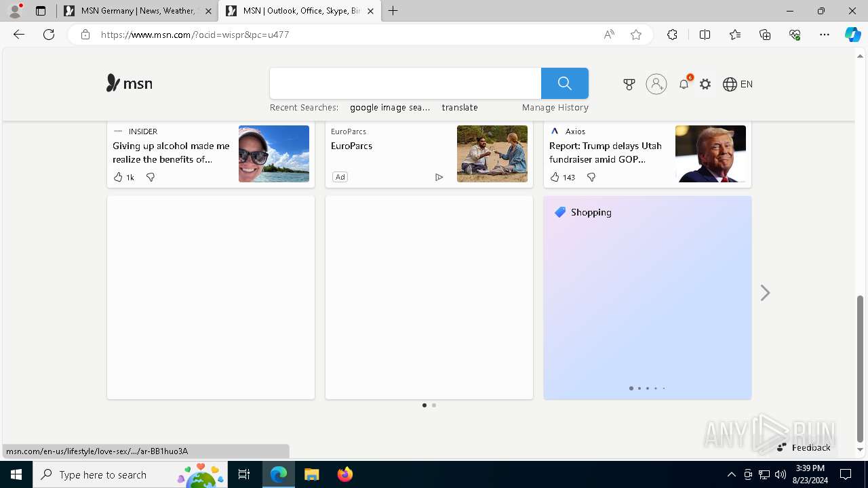This screenshot has height=488, width=868.
Task: Open MSN settings gear
Action: coord(705,84)
